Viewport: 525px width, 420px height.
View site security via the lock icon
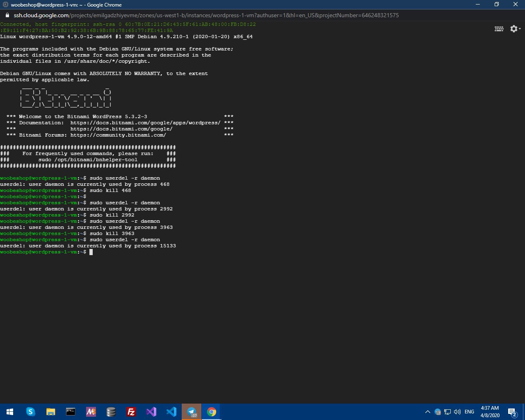[7, 15]
